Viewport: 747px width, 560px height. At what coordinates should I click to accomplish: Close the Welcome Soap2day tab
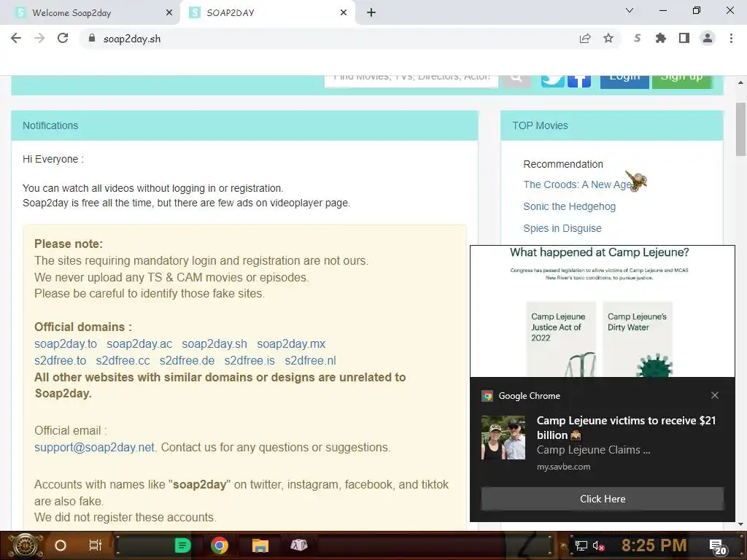coord(169,13)
